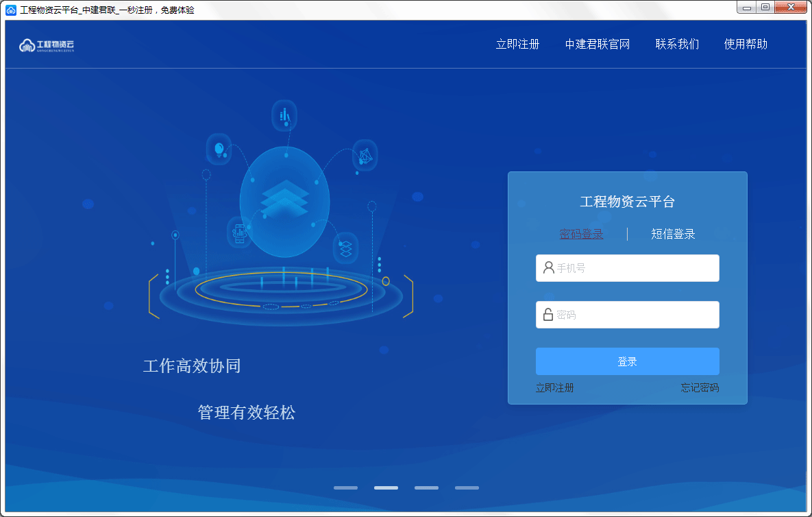Click the user icon in phone field
This screenshot has height=517, width=812.
[548, 267]
